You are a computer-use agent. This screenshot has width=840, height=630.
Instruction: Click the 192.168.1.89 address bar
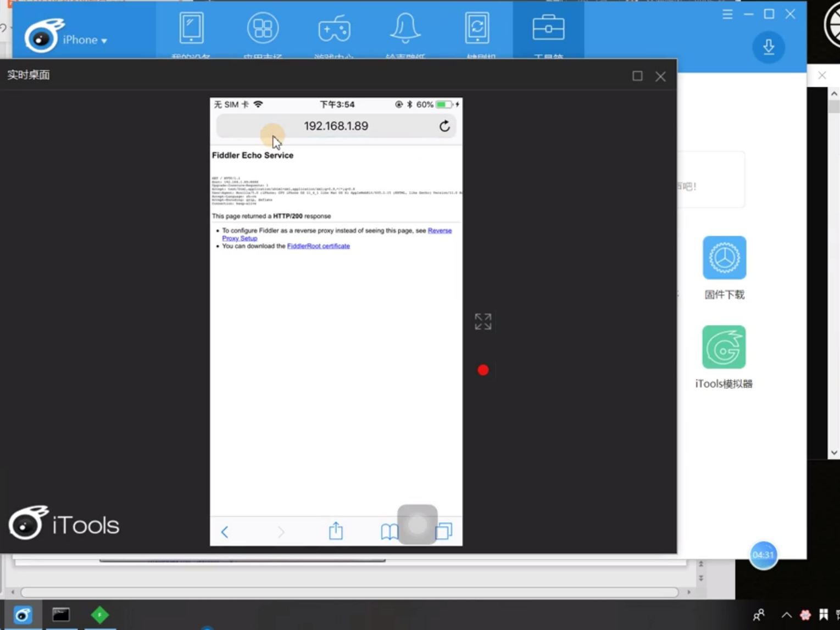pyautogui.click(x=336, y=126)
